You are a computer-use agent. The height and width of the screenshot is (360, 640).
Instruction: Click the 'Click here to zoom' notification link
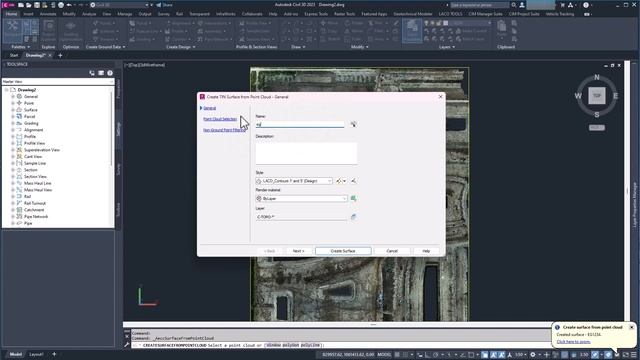coord(573,342)
